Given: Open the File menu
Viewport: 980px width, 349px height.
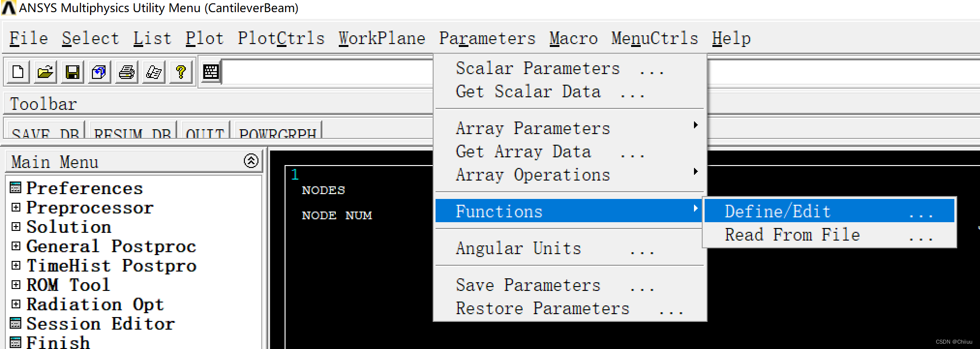Looking at the screenshot, I should [29, 38].
